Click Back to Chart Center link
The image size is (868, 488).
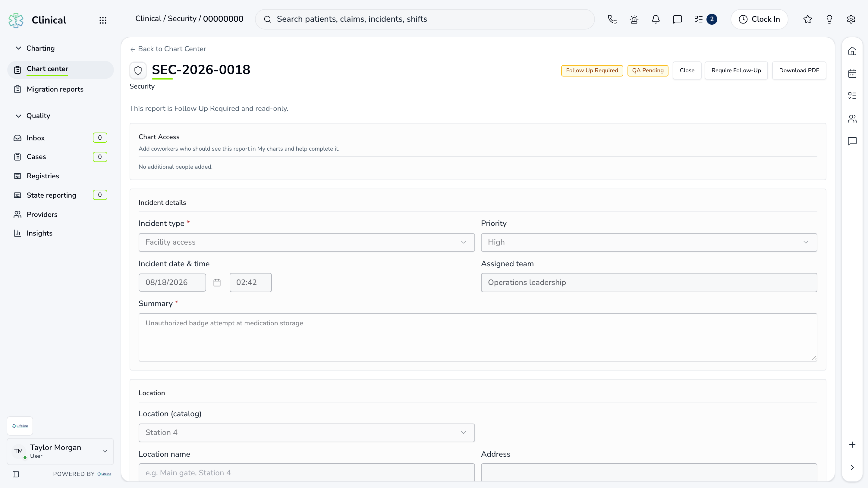168,49
